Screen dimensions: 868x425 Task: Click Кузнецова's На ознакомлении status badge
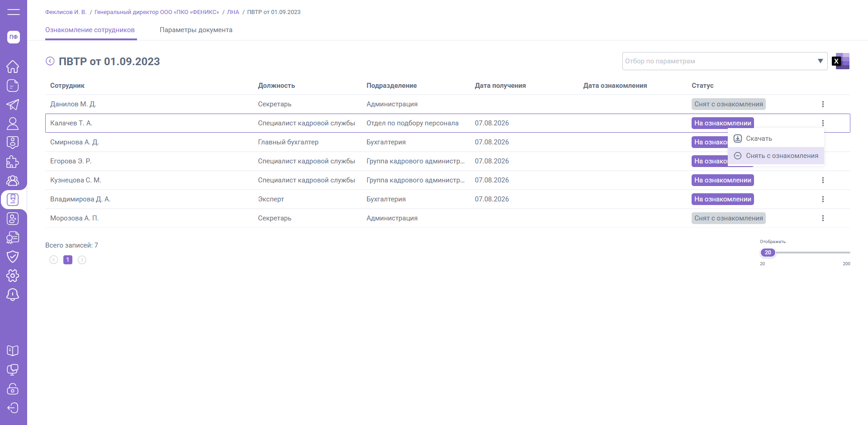(x=723, y=180)
